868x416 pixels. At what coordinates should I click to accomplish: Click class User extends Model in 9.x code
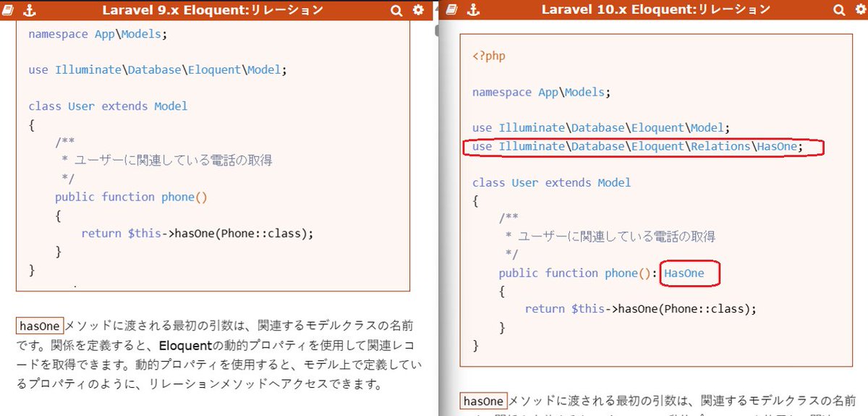[108, 106]
